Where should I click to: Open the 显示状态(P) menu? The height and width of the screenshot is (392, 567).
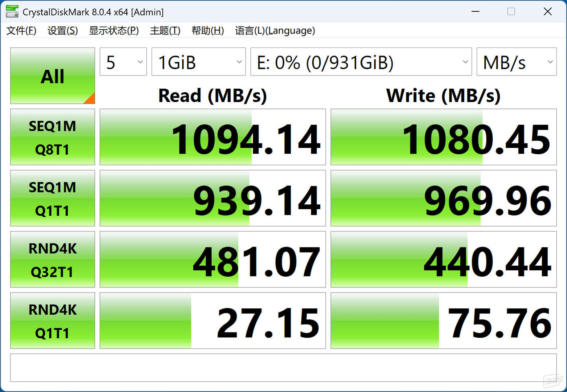pyautogui.click(x=114, y=30)
